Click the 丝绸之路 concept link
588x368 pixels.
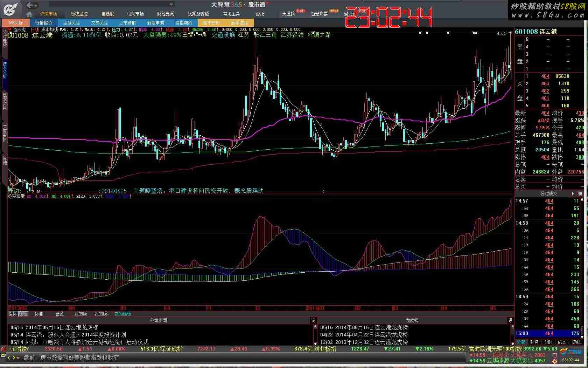tap(319, 35)
